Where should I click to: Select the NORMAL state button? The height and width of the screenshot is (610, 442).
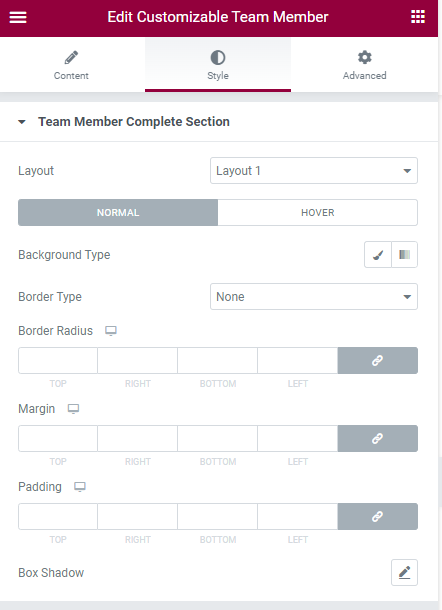pos(118,212)
